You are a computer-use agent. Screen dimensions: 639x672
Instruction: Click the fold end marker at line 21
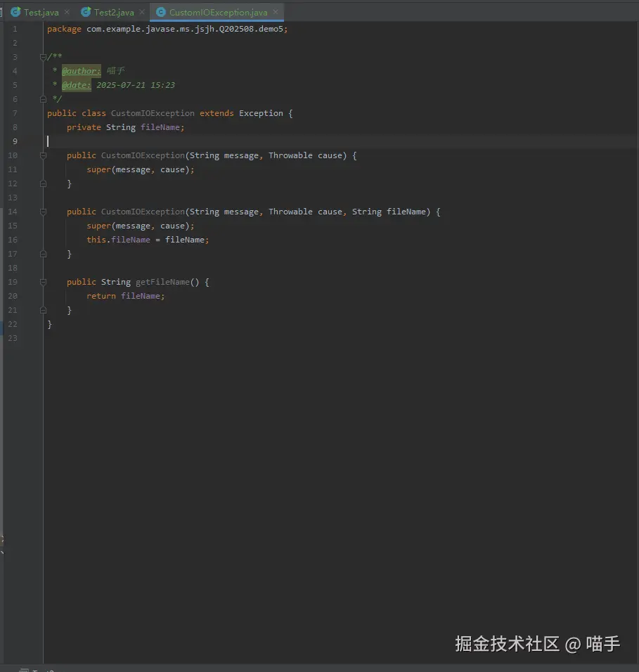point(43,310)
